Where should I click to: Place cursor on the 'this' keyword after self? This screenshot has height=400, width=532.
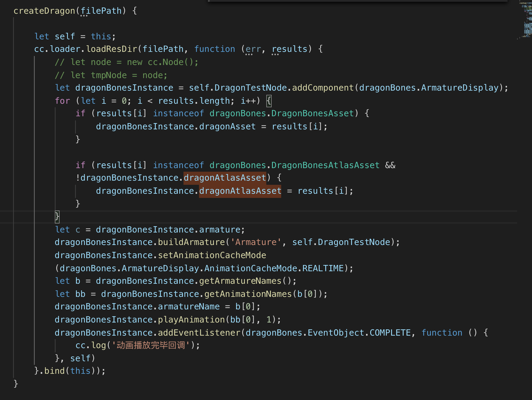[101, 36]
